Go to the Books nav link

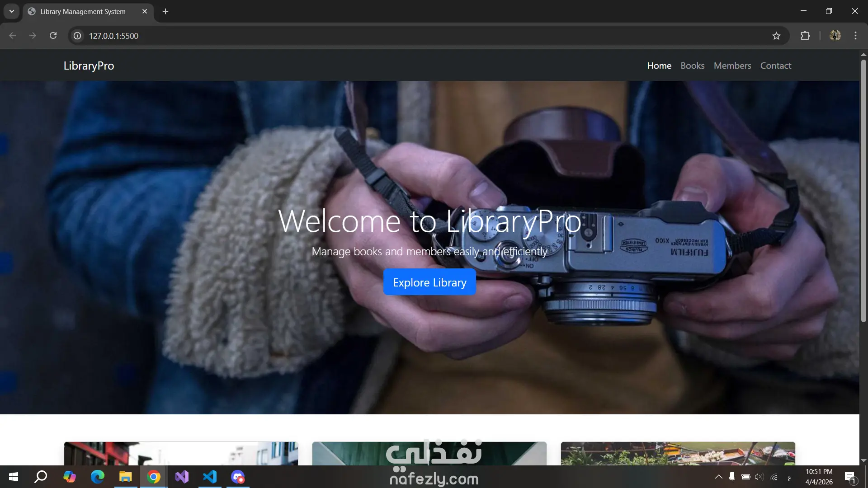pyautogui.click(x=692, y=66)
